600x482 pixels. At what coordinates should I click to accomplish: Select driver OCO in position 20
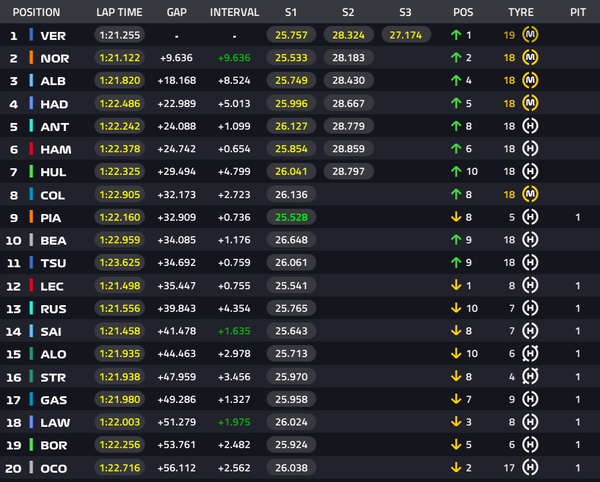[54, 468]
